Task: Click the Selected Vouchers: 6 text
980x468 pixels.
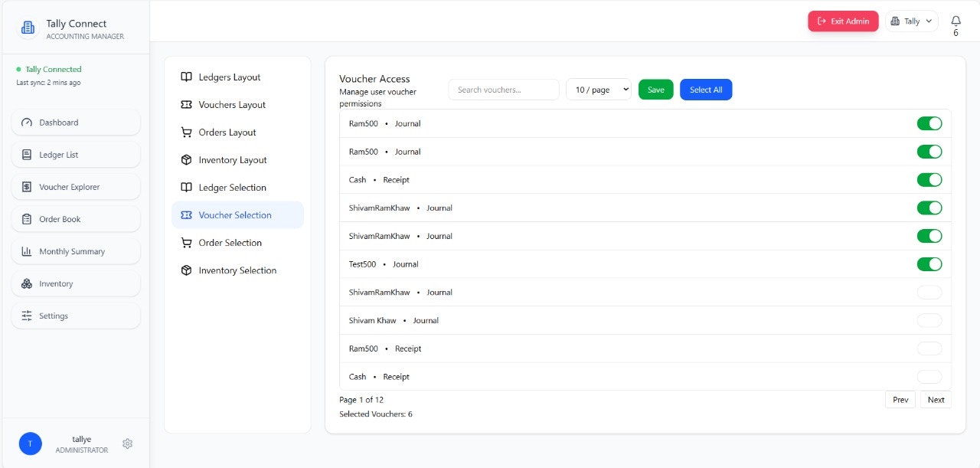Action: (x=376, y=414)
